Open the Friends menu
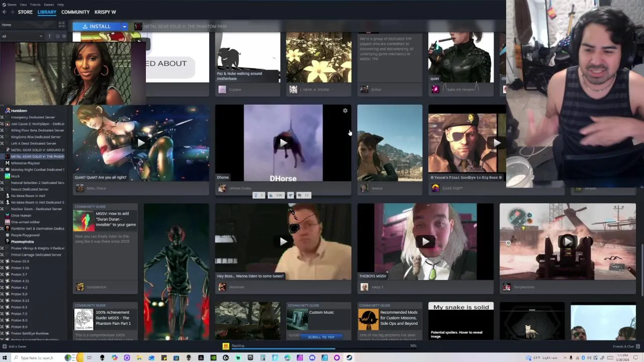Image resolution: width=644 pixels, height=362 pixels. (35, 5)
